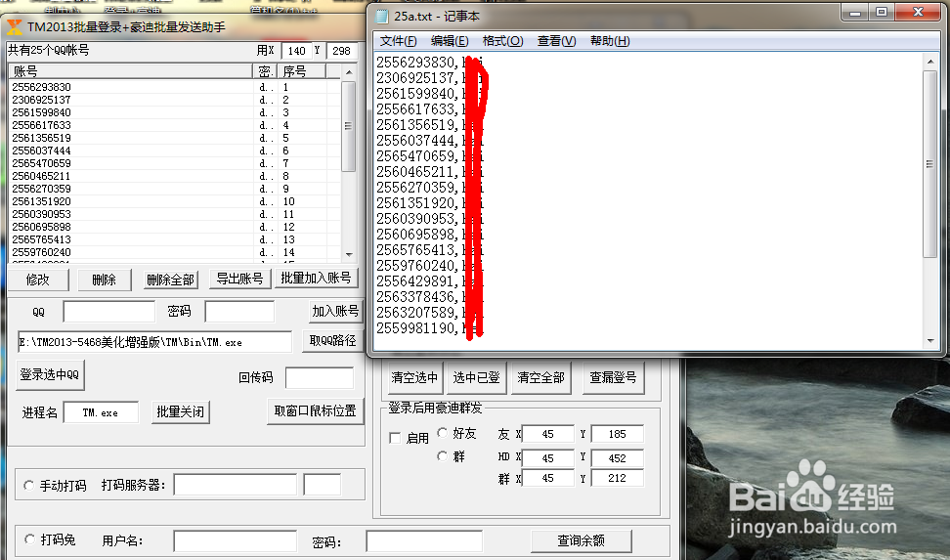Click the account list scroll-up arrow

(x=348, y=72)
